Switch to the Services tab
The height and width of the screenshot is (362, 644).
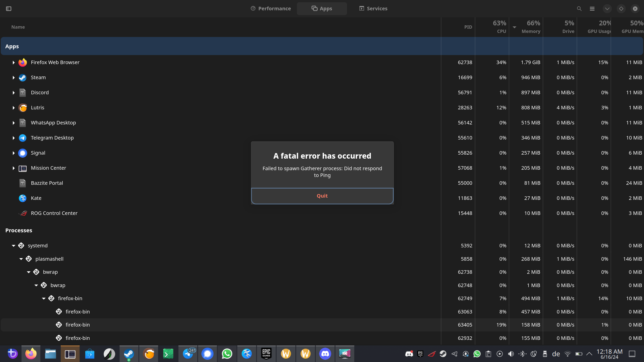(373, 9)
